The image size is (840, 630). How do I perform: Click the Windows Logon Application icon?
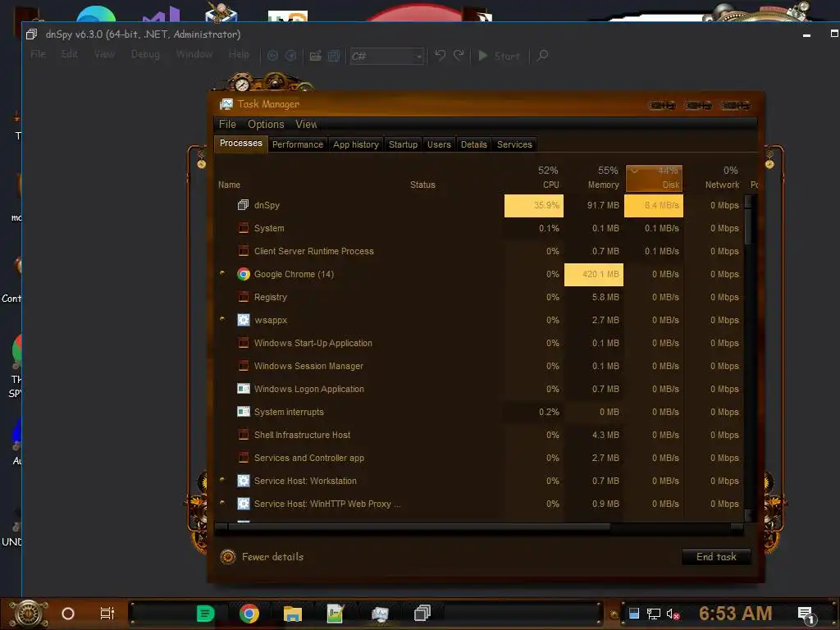click(243, 389)
